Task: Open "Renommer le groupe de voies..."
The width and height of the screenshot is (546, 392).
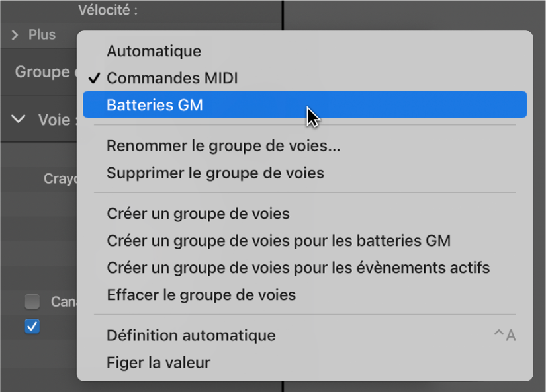Action: pyautogui.click(x=224, y=146)
